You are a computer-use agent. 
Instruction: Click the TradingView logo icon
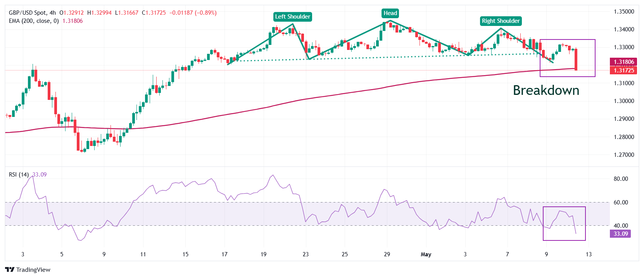pyautogui.click(x=10, y=269)
